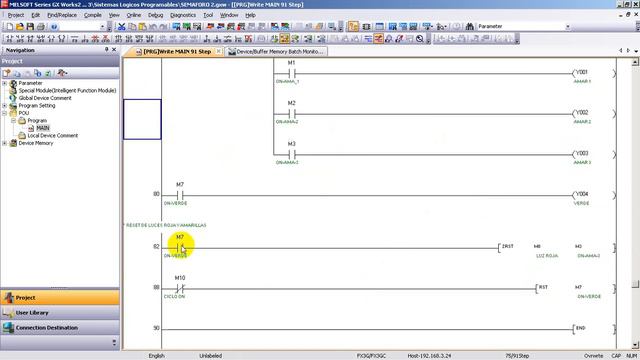Paste from clipboard using the Paste icon

[142, 27]
